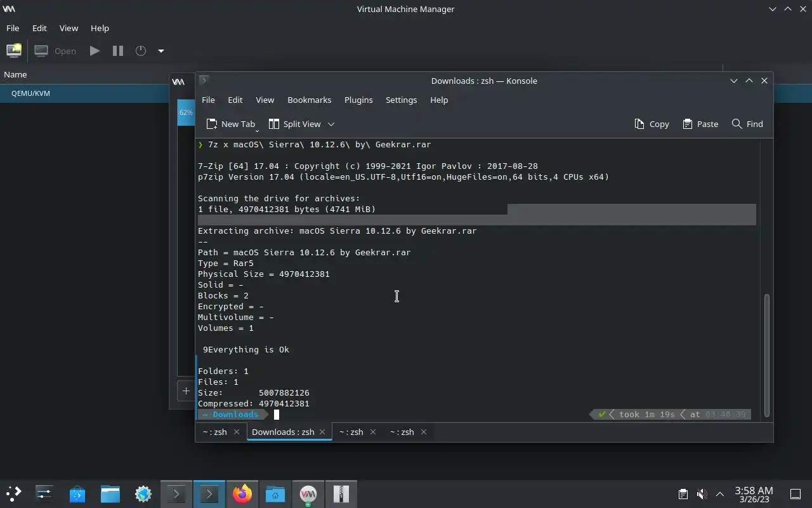Click 'Downloads' prompt segment in terminal

click(235, 414)
